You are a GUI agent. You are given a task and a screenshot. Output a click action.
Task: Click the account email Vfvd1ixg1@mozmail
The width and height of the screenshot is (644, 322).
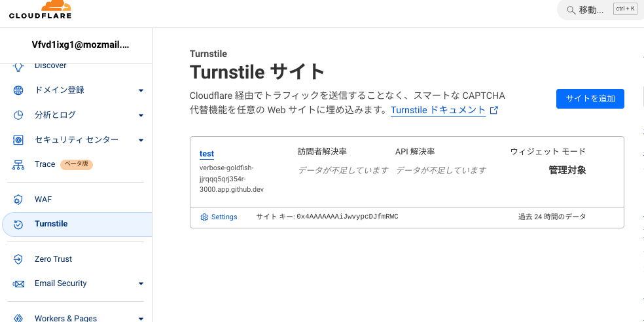click(80, 46)
